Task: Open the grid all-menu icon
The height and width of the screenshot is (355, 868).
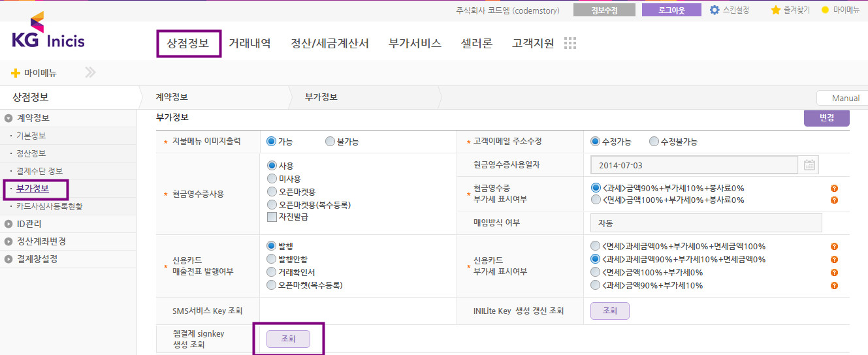Action: coord(570,43)
